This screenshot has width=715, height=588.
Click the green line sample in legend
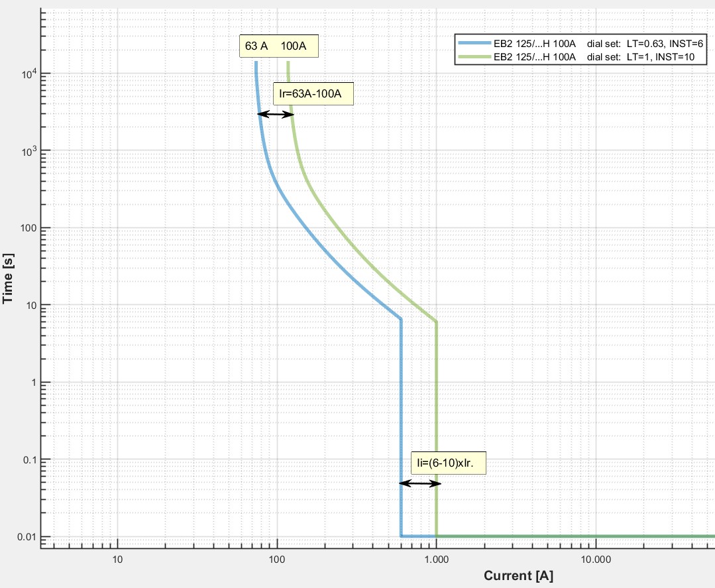click(474, 57)
